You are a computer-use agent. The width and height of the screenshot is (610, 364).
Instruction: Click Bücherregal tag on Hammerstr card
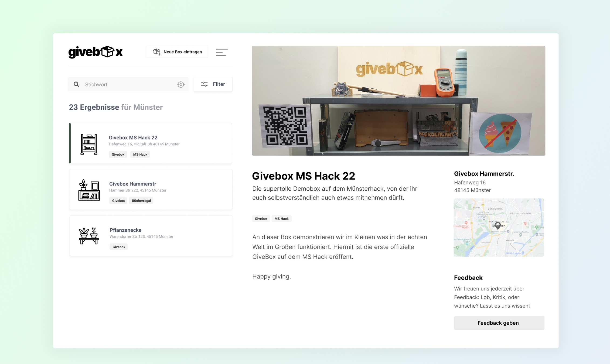point(141,201)
